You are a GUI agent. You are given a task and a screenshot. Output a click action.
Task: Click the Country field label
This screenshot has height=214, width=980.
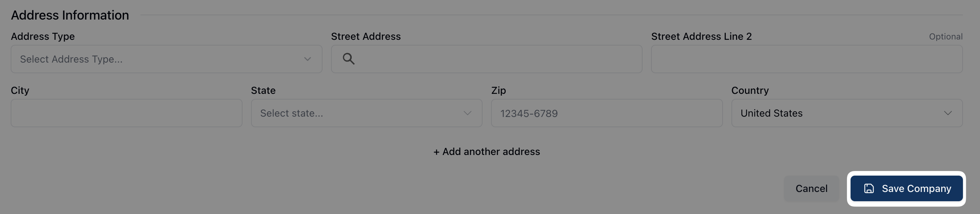coord(750,90)
